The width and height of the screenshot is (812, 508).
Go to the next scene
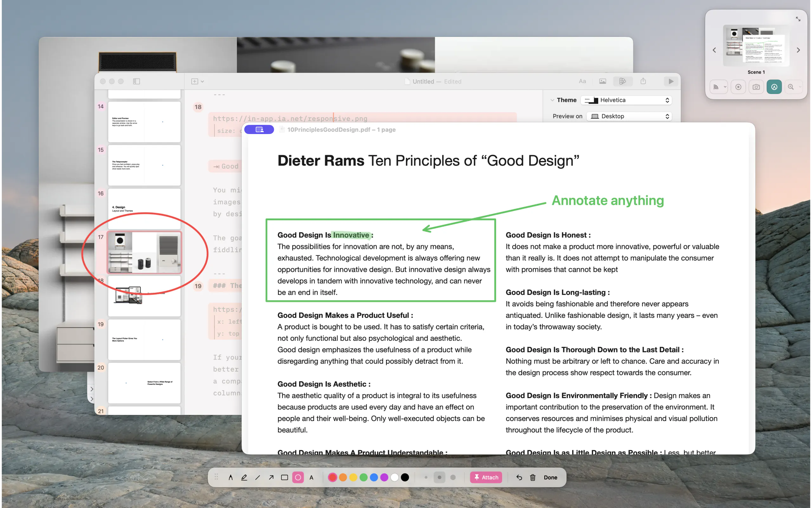click(798, 50)
